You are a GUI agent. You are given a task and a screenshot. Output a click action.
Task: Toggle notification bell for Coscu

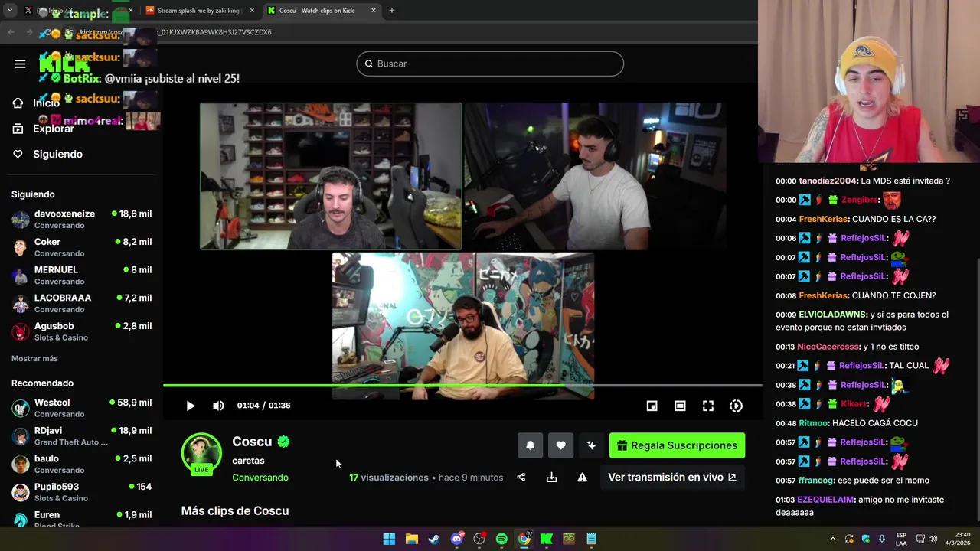pyautogui.click(x=530, y=445)
